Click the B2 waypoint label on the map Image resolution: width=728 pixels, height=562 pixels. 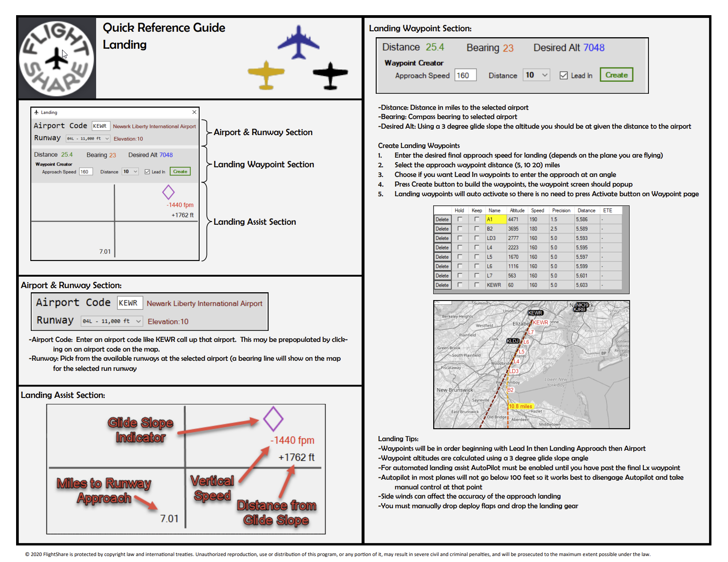[x=510, y=390]
